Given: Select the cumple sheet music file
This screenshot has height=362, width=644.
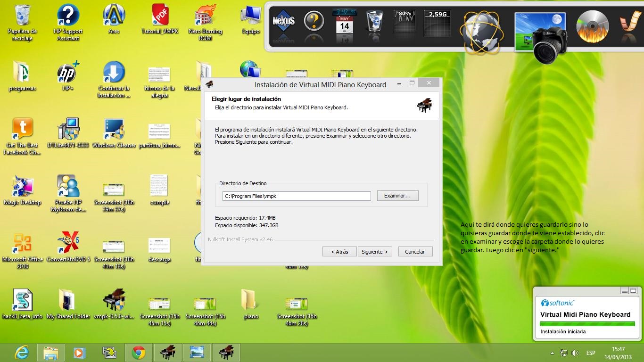Looking at the screenshot, I should (159, 190).
